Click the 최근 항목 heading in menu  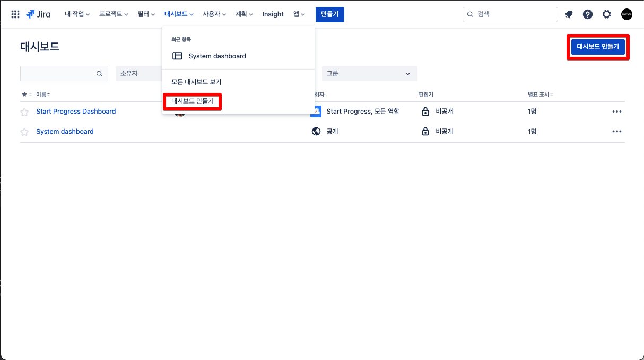[181, 39]
